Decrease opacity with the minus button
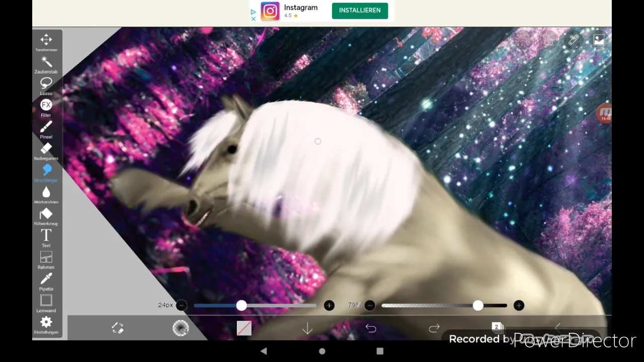Image resolution: width=644 pixels, height=362 pixels. pos(370,305)
